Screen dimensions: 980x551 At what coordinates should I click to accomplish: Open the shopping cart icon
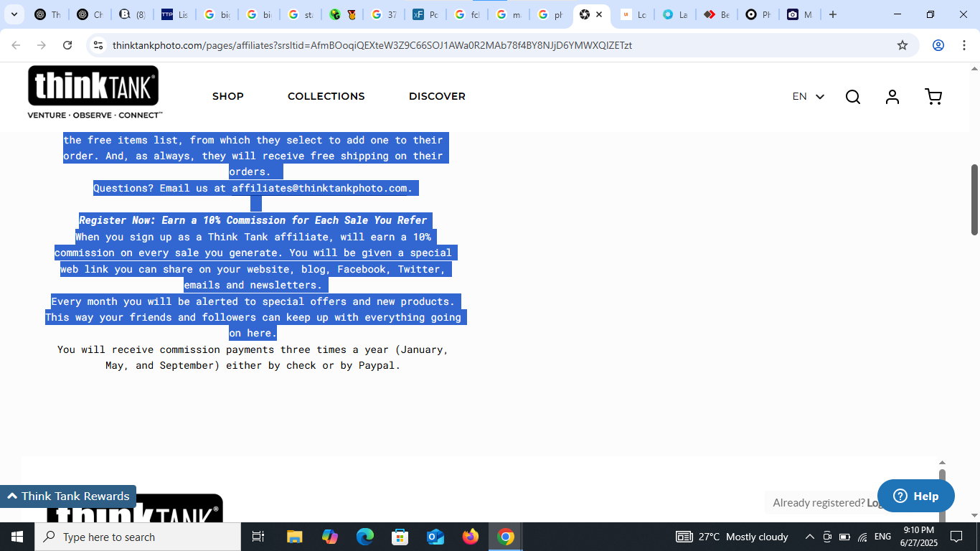(x=933, y=97)
